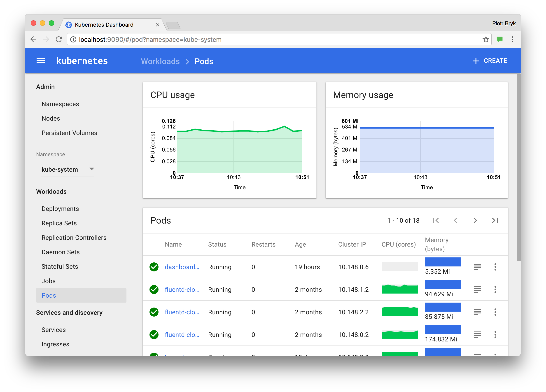Open actions menu for dashboard pod

(495, 267)
